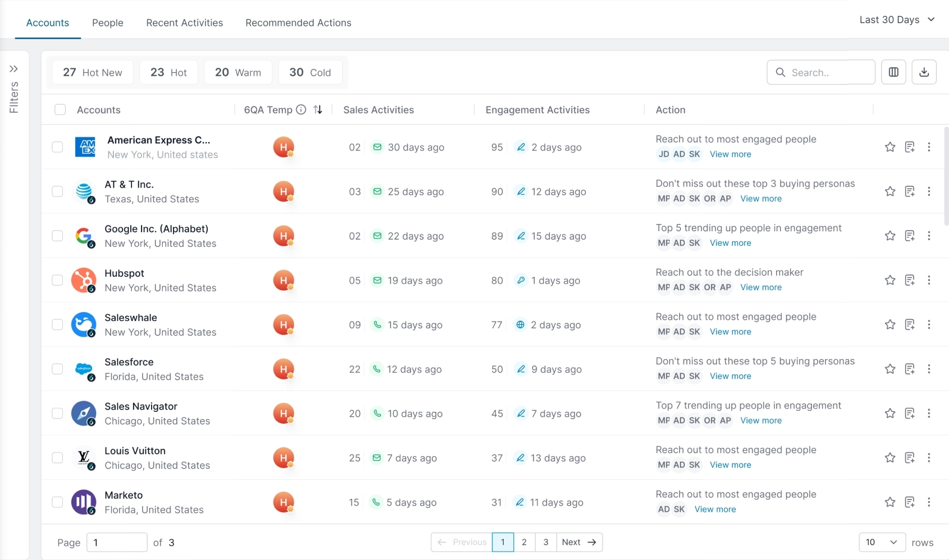Viewport: 949px width, 560px height.
Task: Add note for Salesforce row
Action: click(x=910, y=369)
